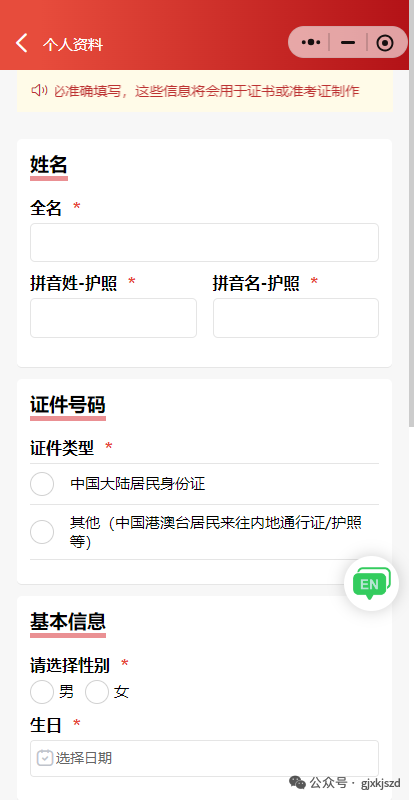Viewport: 414px width, 800px height.
Task: Click the 个人资料 page title
Action: 73,44
